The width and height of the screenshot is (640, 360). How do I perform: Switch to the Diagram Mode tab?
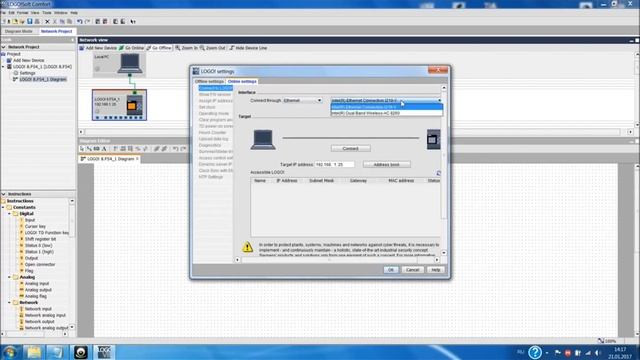(19, 31)
